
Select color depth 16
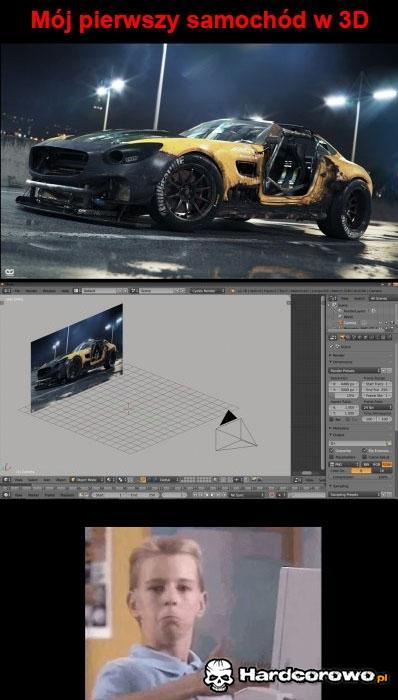pyautogui.click(x=381, y=471)
